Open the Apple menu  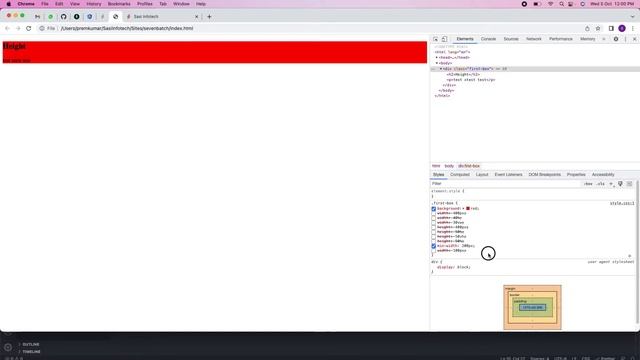[x=9, y=4]
